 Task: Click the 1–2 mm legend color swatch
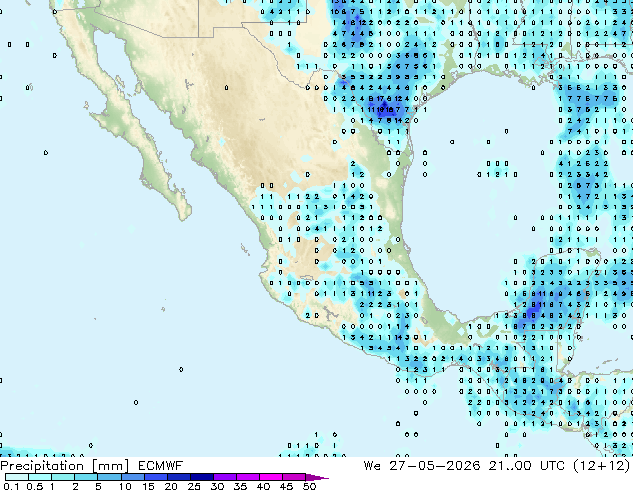tap(63, 477)
